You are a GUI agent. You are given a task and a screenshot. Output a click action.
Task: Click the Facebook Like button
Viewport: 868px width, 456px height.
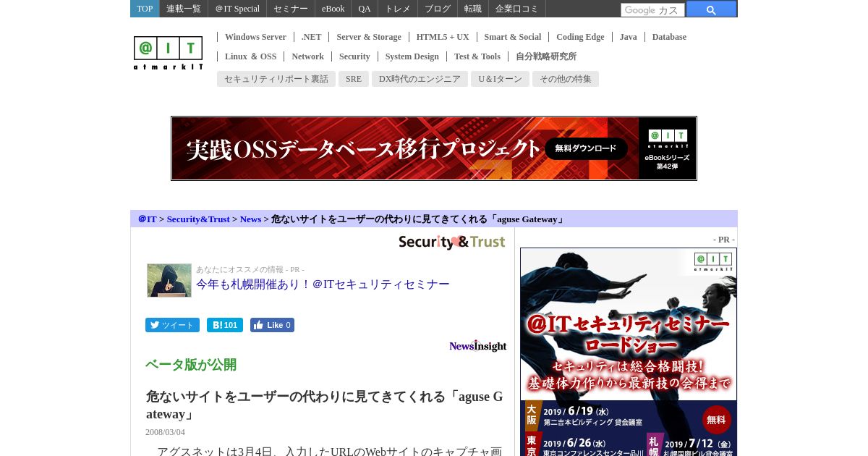272,325
